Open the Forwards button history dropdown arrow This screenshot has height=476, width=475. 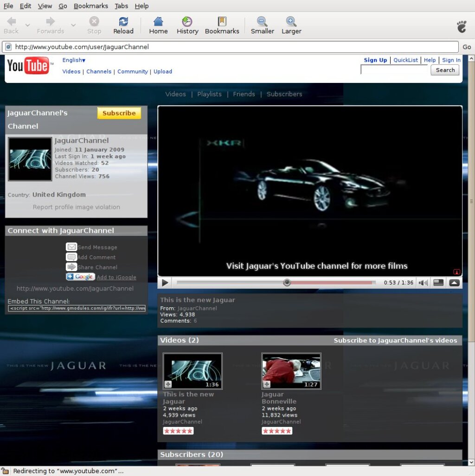tap(73, 25)
